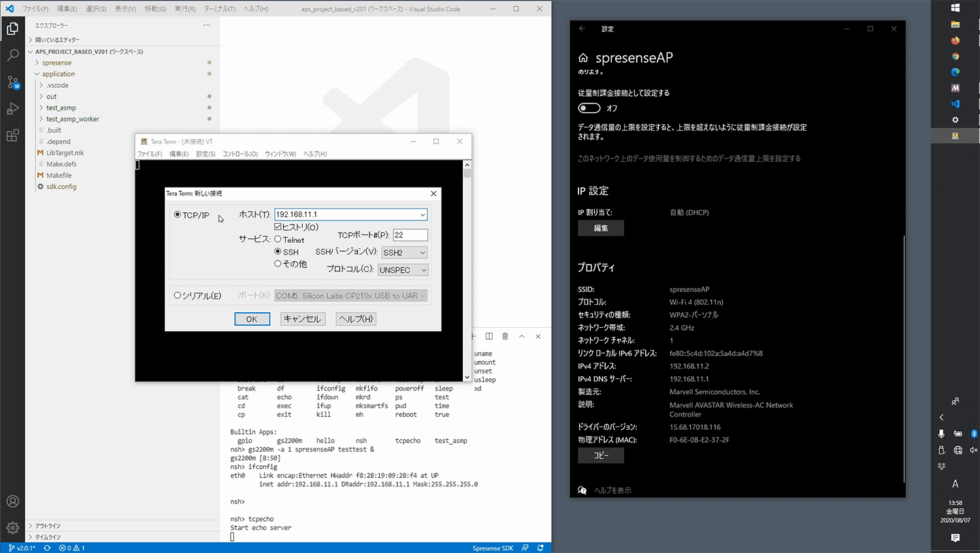Open VS Code notifications bell

click(540, 548)
